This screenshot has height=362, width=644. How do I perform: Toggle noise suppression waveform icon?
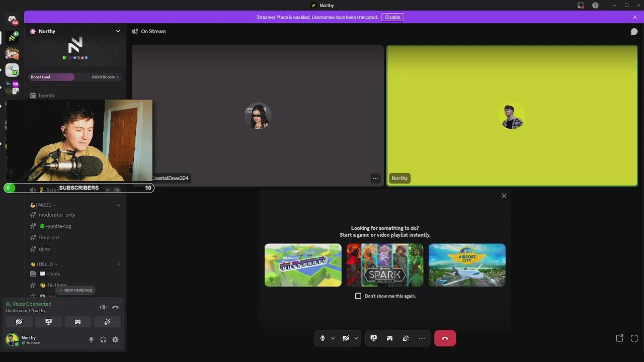click(x=103, y=307)
